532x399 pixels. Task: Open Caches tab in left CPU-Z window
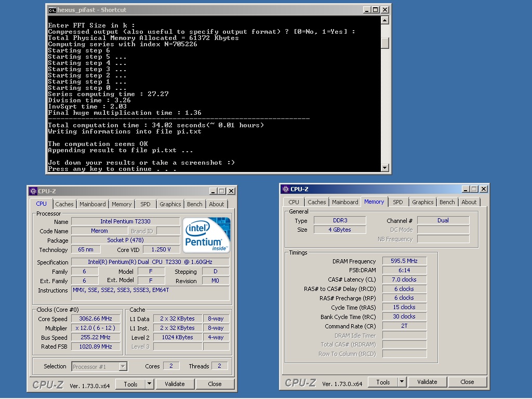point(64,204)
